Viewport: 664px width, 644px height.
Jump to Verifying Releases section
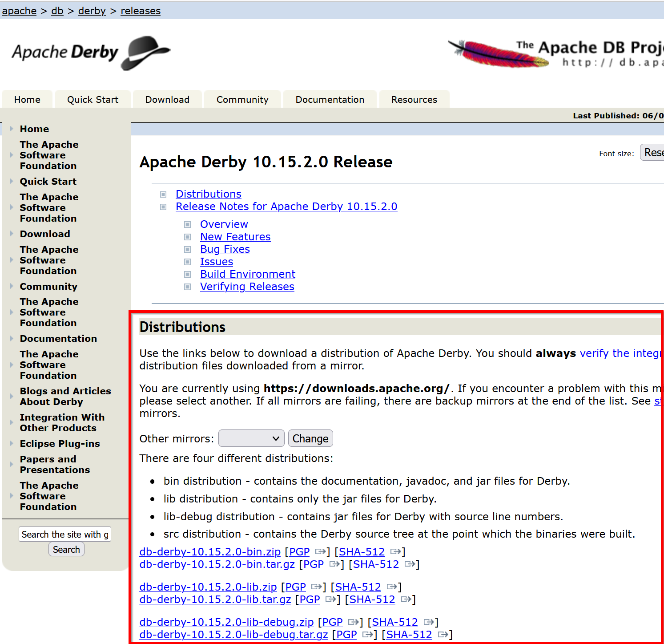[x=247, y=287]
